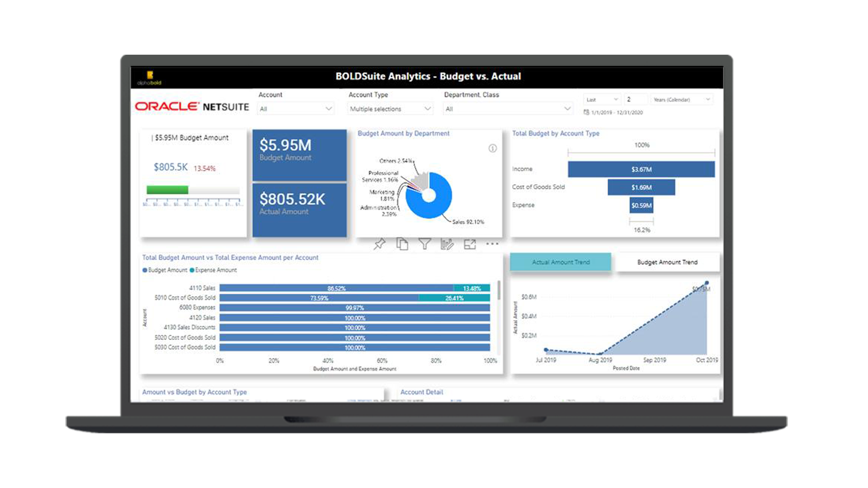Click the 4130 Sales Discounts label

pos(189,327)
